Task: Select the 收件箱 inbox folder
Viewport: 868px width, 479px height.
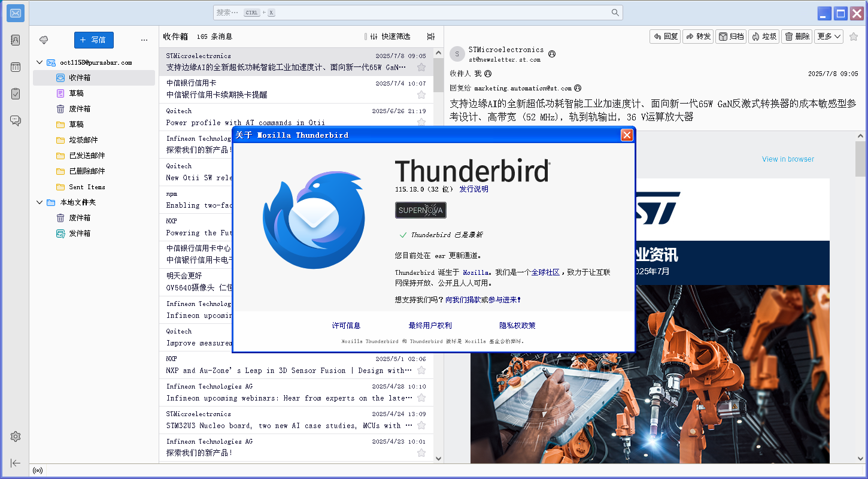Action: [94, 78]
